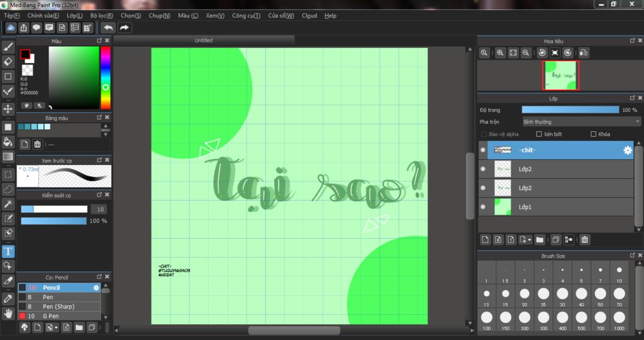644x340 pixels.
Task: Open Pha trộn blending mode dropdown
Action: click(x=581, y=122)
